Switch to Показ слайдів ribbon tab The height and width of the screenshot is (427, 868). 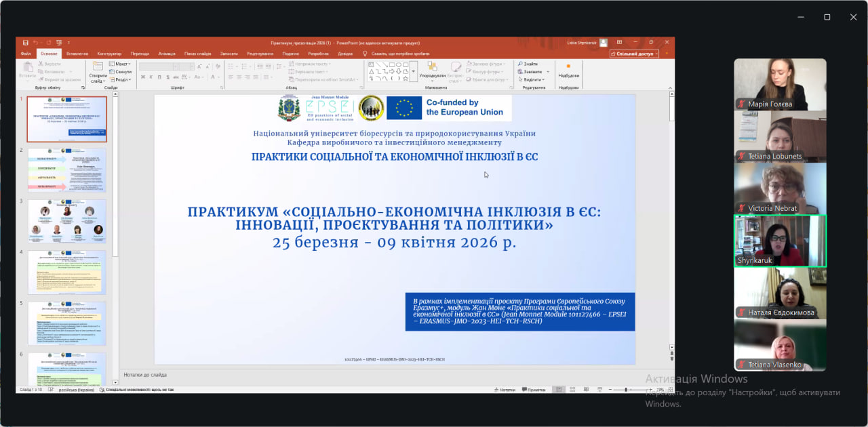pyautogui.click(x=197, y=54)
